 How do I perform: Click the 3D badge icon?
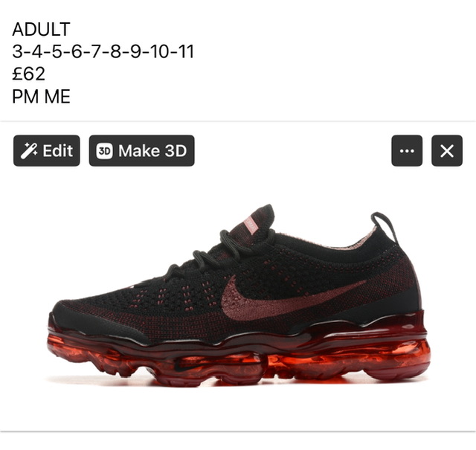[104, 151]
